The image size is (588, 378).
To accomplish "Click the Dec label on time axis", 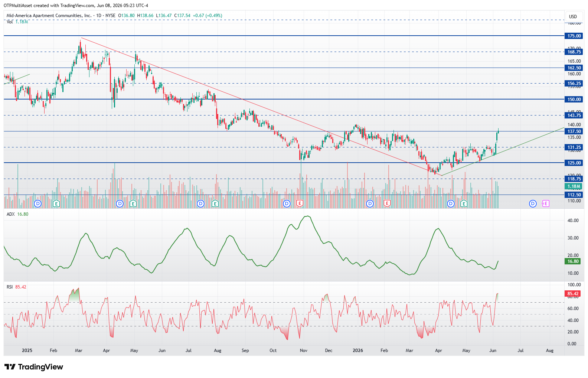I will click(329, 351).
